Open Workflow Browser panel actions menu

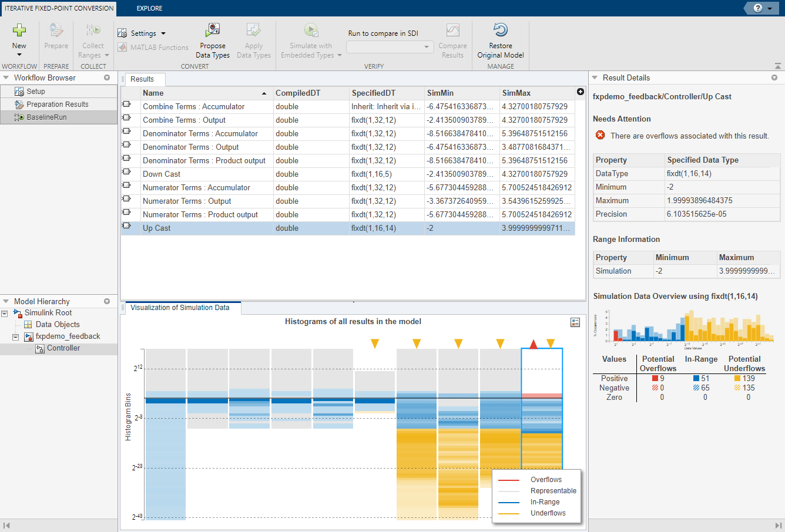point(107,78)
